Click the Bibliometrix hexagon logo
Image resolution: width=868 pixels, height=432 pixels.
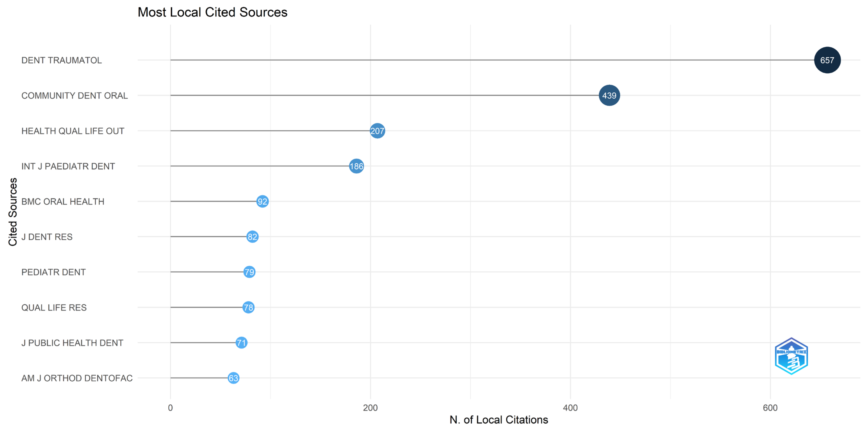(x=791, y=356)
